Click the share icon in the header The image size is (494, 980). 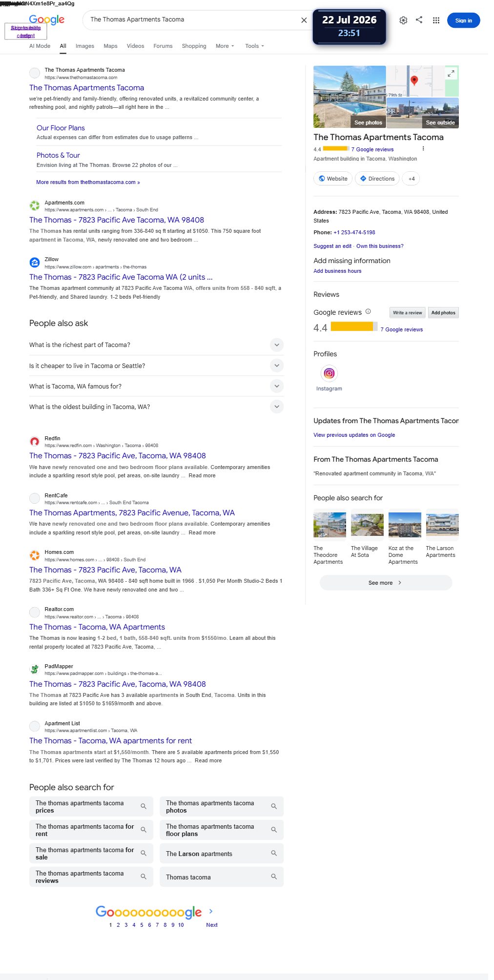(419, 20)
